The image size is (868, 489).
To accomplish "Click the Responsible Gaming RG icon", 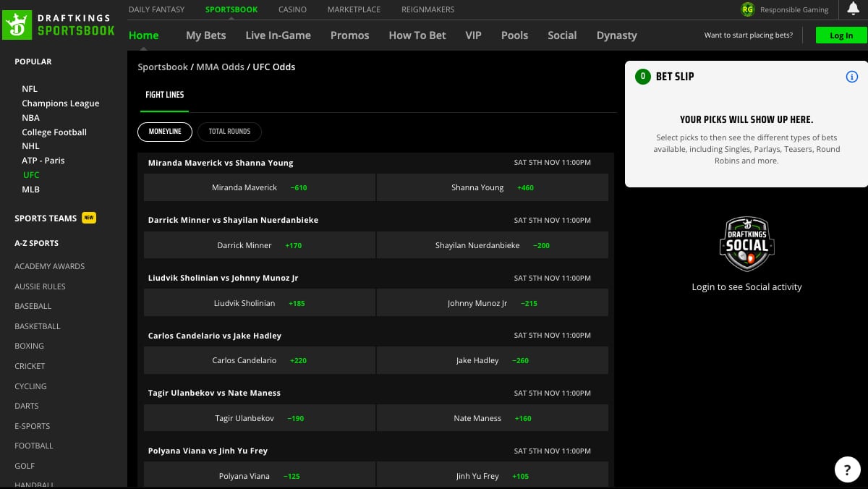I will coord(747,9).
